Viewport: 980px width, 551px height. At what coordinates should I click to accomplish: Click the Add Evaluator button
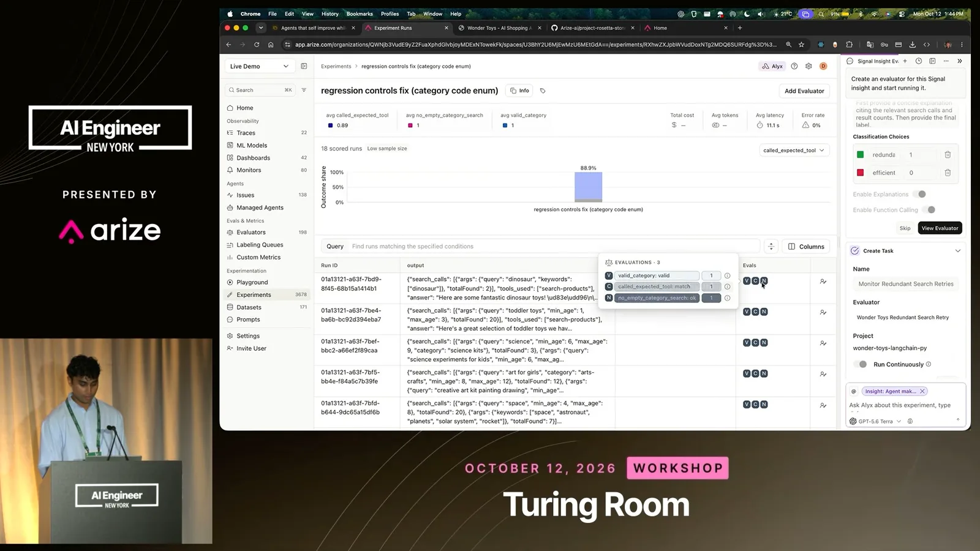[x=804, y=91]
